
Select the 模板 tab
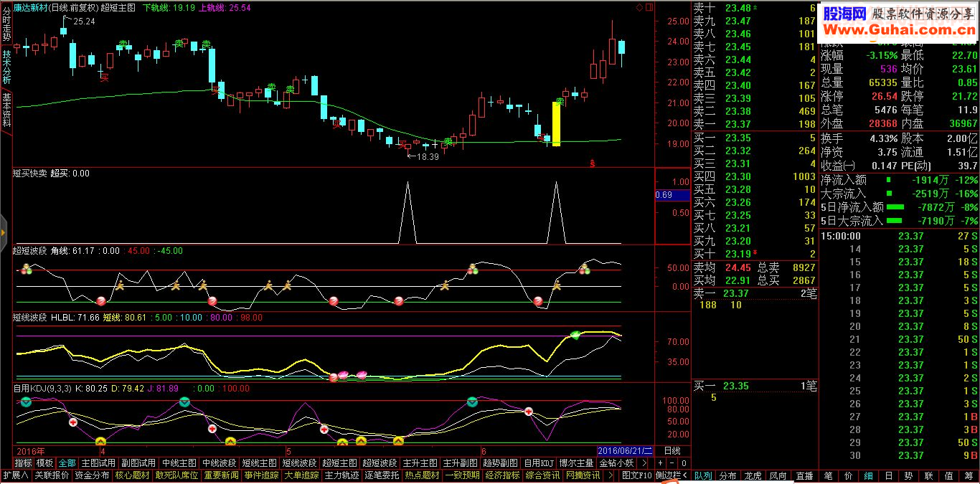[45, 462]
